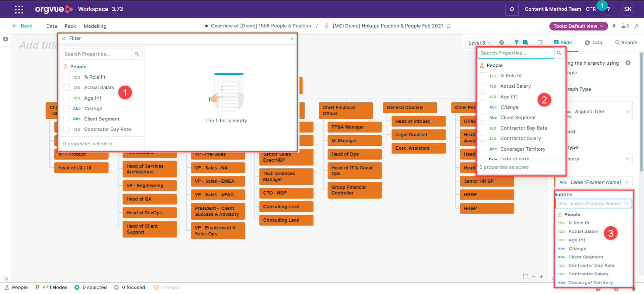The width and height of the screenshot is (644, 294).
Task: Check Client Segment in right properties list
Action: tap(483, 118)
